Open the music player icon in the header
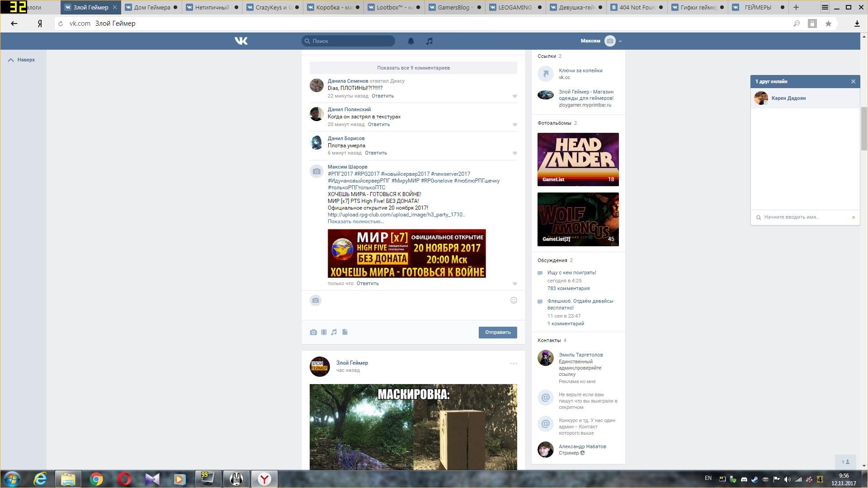The image size is (868, 488). point(429,41)
